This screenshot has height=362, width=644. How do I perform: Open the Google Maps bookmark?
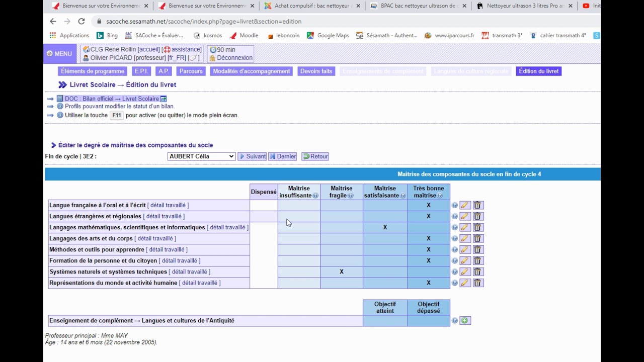coord(328,36)
